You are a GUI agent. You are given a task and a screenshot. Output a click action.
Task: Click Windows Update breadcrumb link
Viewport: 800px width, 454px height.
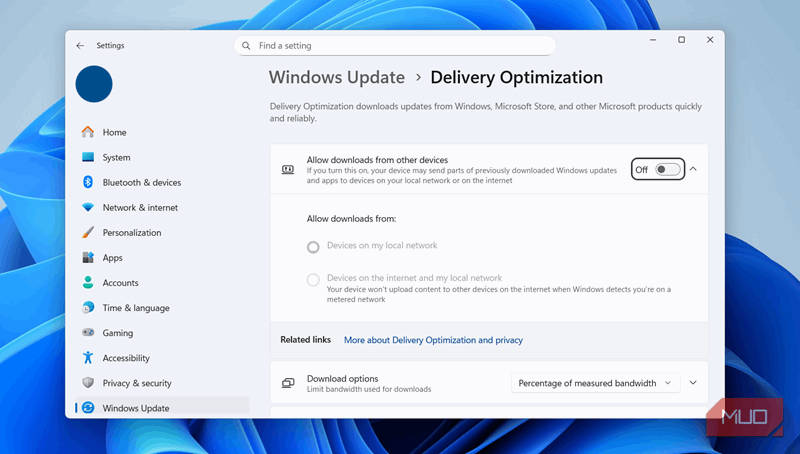[337, 78]
